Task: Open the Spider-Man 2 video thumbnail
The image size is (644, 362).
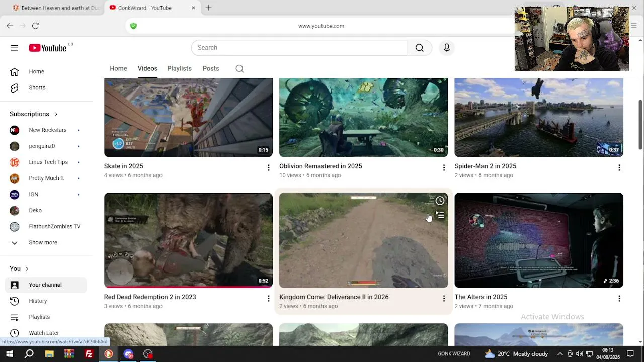Action: pos(539,118)
